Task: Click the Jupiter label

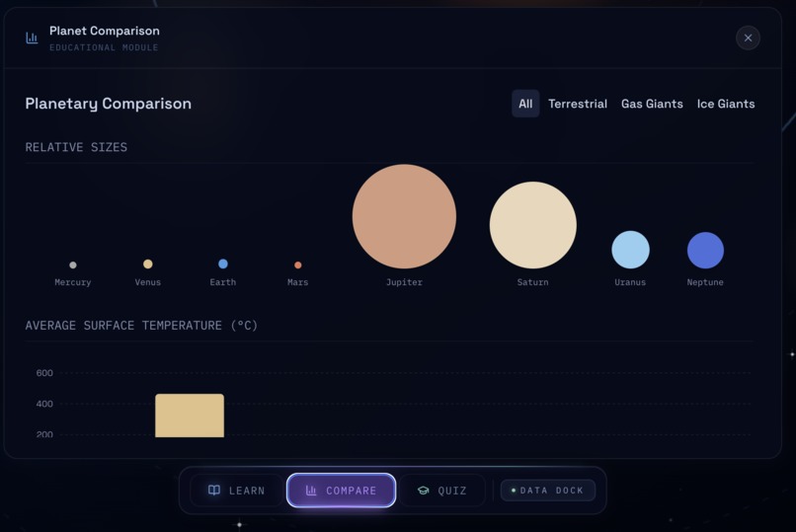Action: [404, 282]
